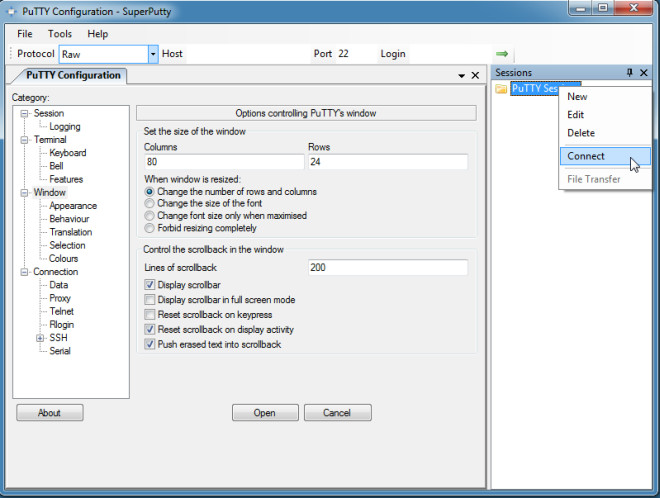The width and height of the screenshot is (660, 498).
Task: Open the Protocol dropdown
Action: click(x=153, y=54)
